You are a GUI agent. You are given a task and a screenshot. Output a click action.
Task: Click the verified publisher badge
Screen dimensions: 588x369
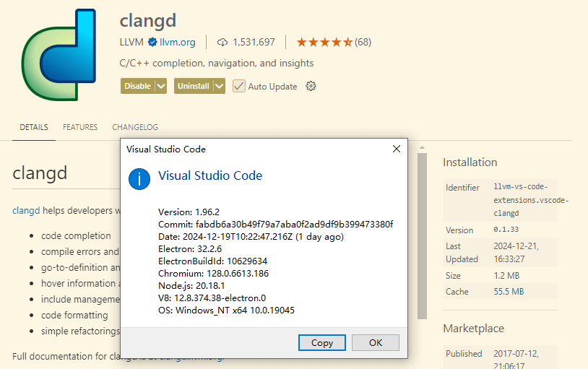[152, 42]
